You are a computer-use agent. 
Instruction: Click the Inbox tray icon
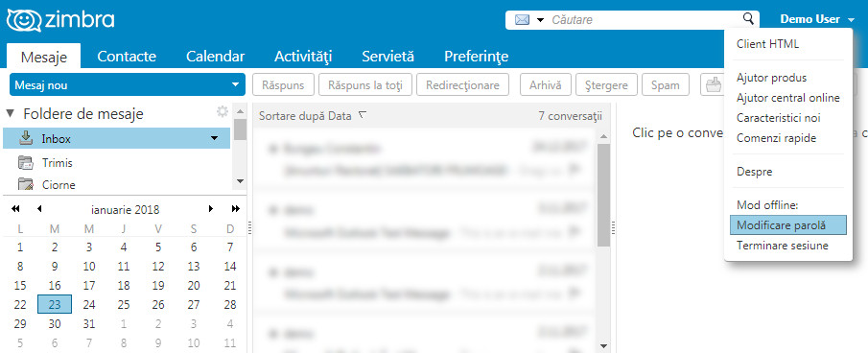[x=26, y=138]
